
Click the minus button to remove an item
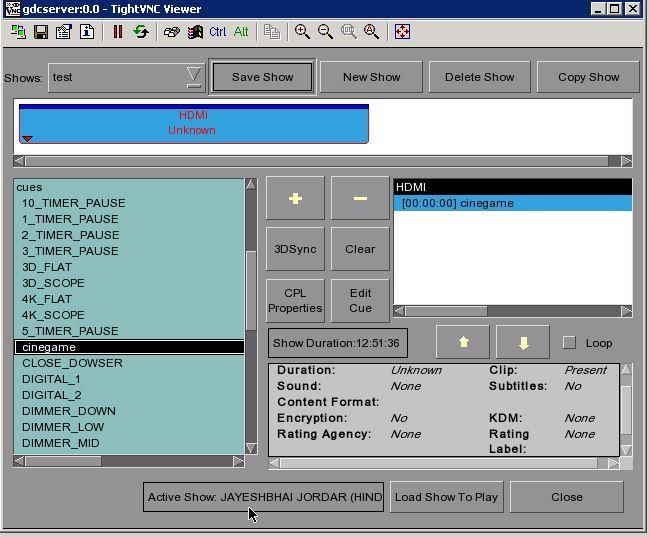point(360,198)
